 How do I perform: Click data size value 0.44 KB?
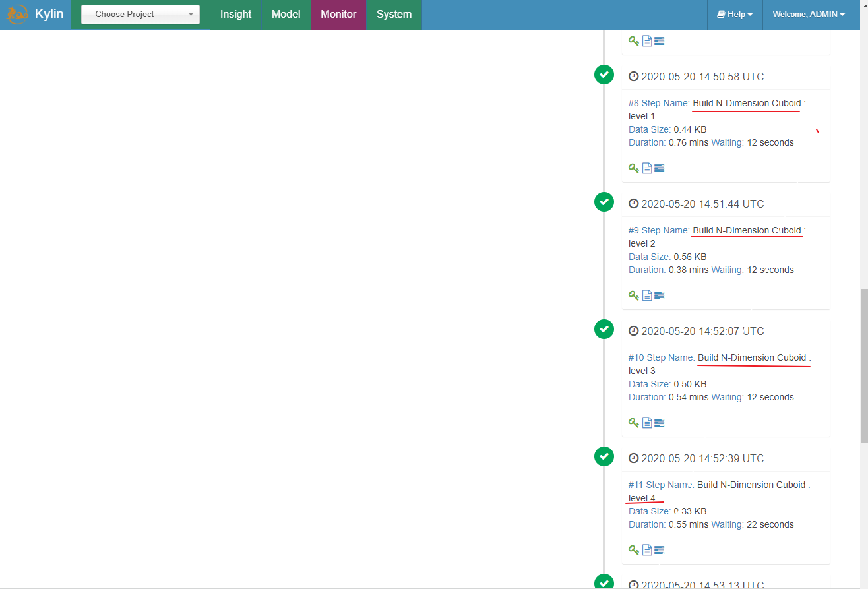pos(690,129)
